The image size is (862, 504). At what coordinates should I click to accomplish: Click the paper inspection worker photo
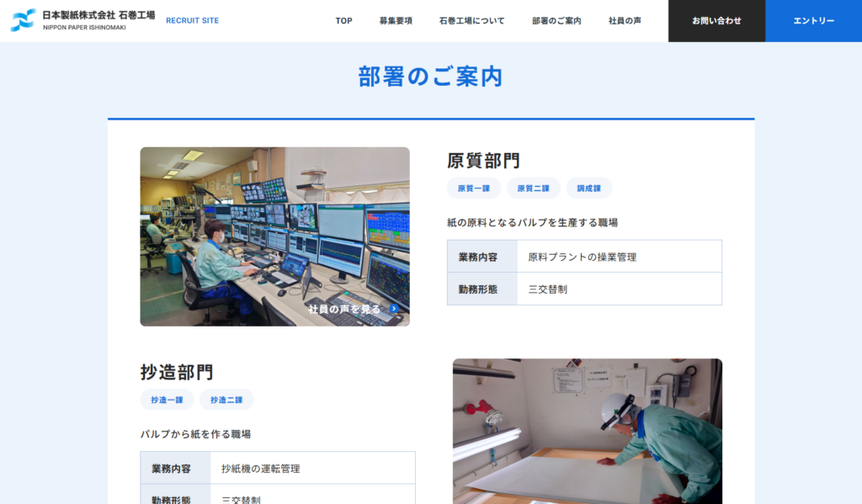[x=587, y=432]
